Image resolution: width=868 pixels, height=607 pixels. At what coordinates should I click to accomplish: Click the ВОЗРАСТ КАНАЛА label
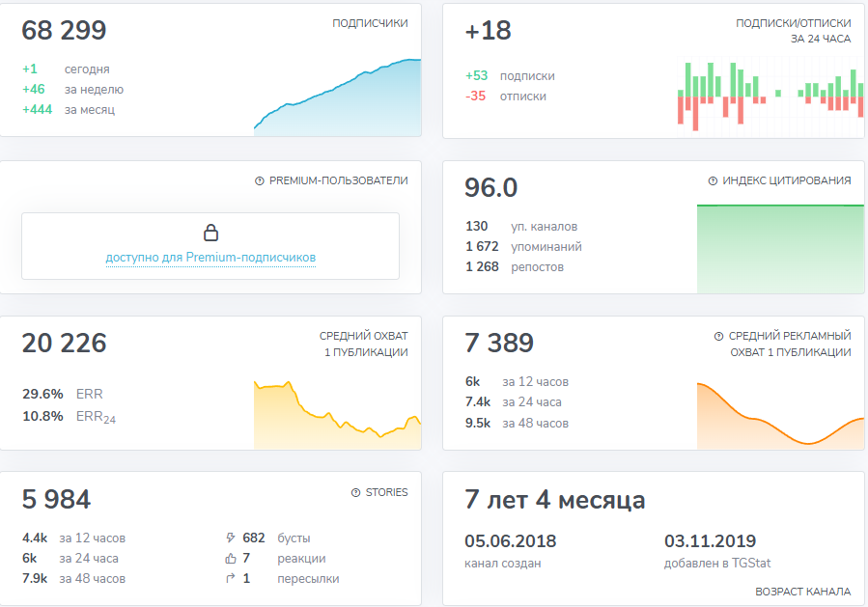point(802,592)
